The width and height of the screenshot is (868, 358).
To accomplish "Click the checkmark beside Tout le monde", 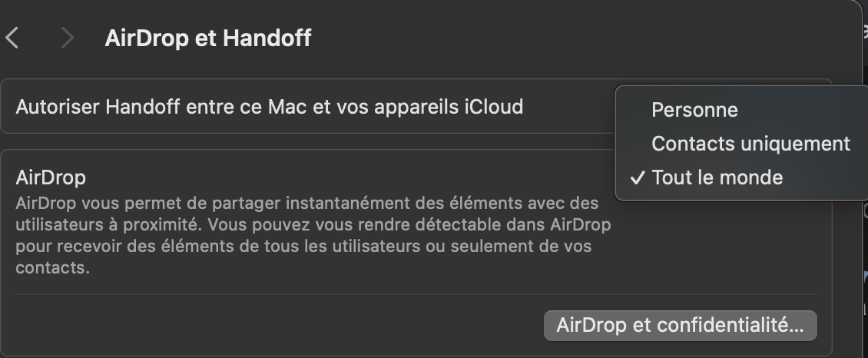I will point(637,178).
